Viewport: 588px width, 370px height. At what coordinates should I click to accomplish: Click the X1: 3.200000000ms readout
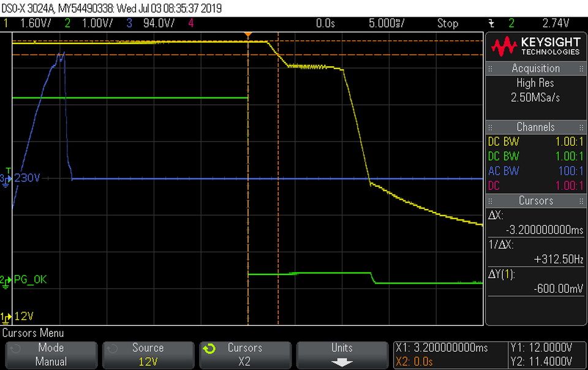[442, 347]
